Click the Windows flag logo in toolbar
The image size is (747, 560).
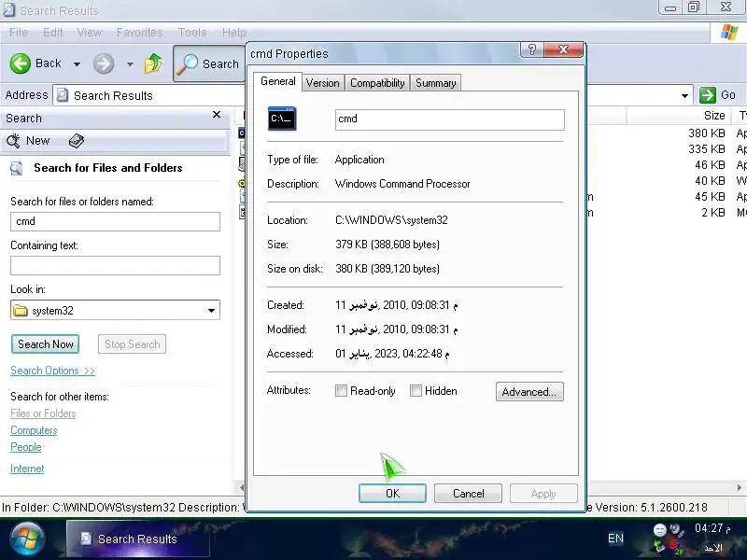pos(729,33)
